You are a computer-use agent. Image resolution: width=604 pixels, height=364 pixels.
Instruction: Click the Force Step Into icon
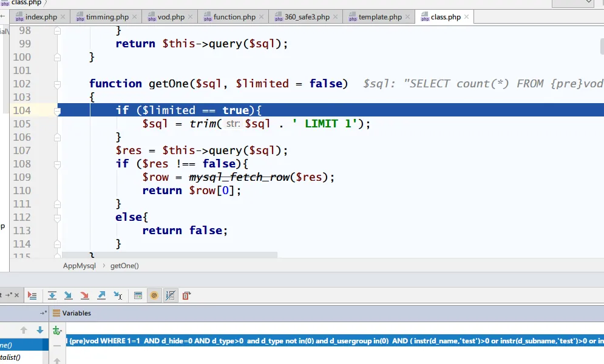click(85, 295)
